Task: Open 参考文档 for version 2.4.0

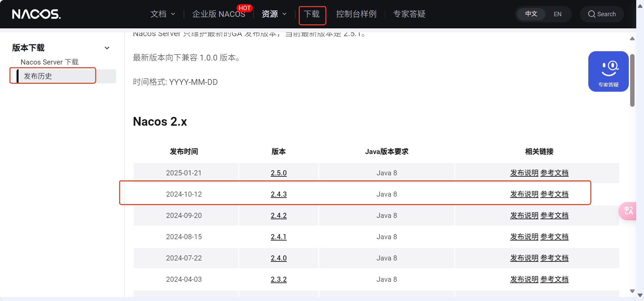Action: (554, 258)
